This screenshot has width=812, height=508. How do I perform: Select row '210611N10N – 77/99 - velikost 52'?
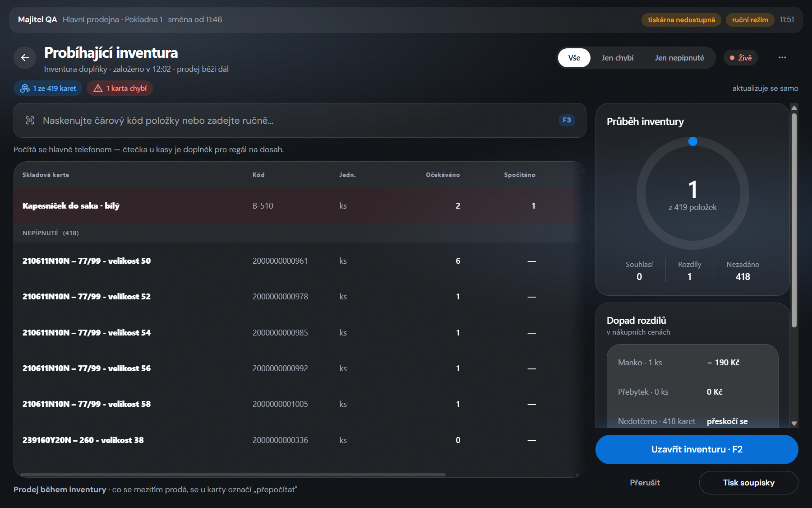coord(298,297)
